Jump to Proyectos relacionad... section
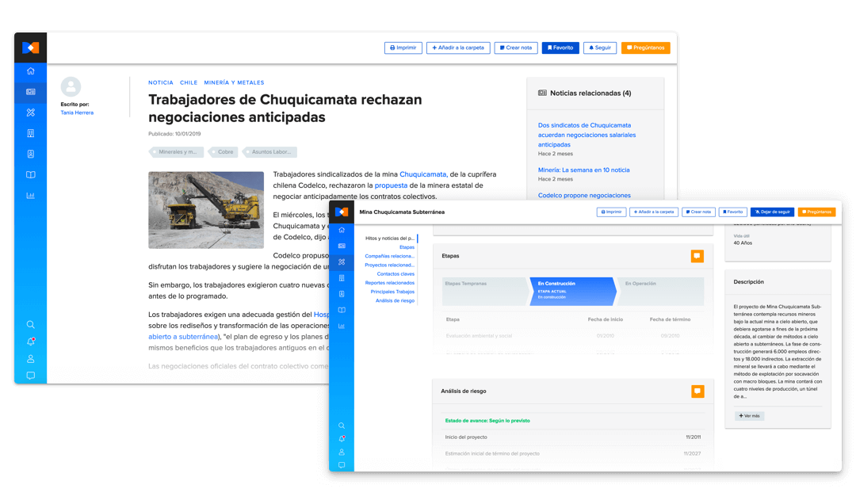This screenshot has width=856, height=504. [390, 265]
